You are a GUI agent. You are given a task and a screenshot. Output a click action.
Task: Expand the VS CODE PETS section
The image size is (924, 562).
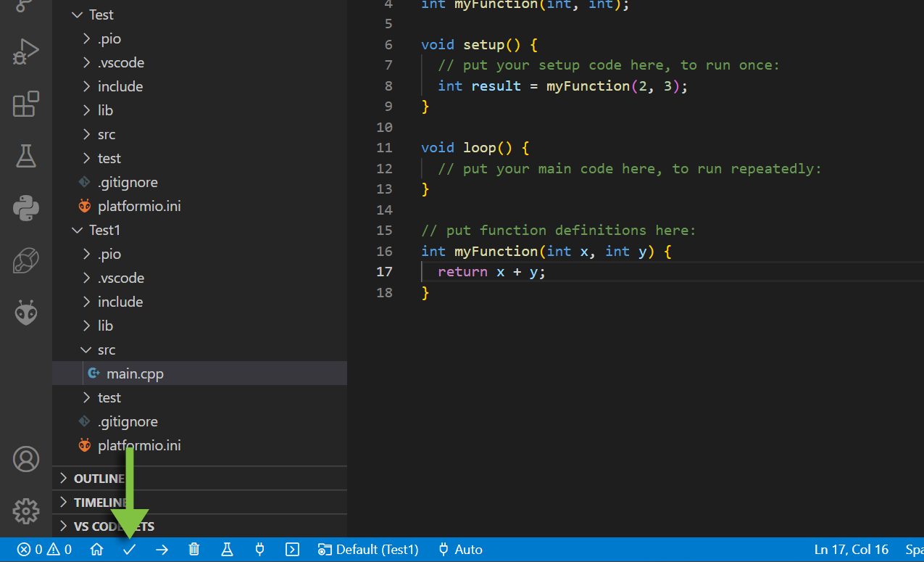coord(199,526)
